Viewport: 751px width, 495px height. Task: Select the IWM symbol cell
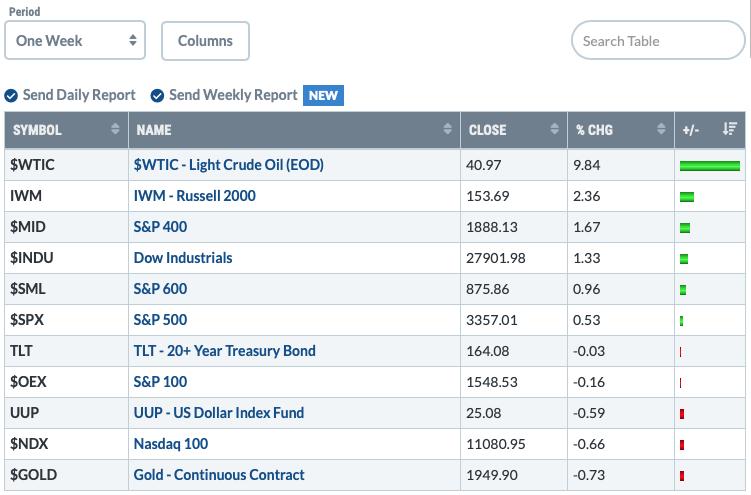pyautogui.click(x=67, y=196)
